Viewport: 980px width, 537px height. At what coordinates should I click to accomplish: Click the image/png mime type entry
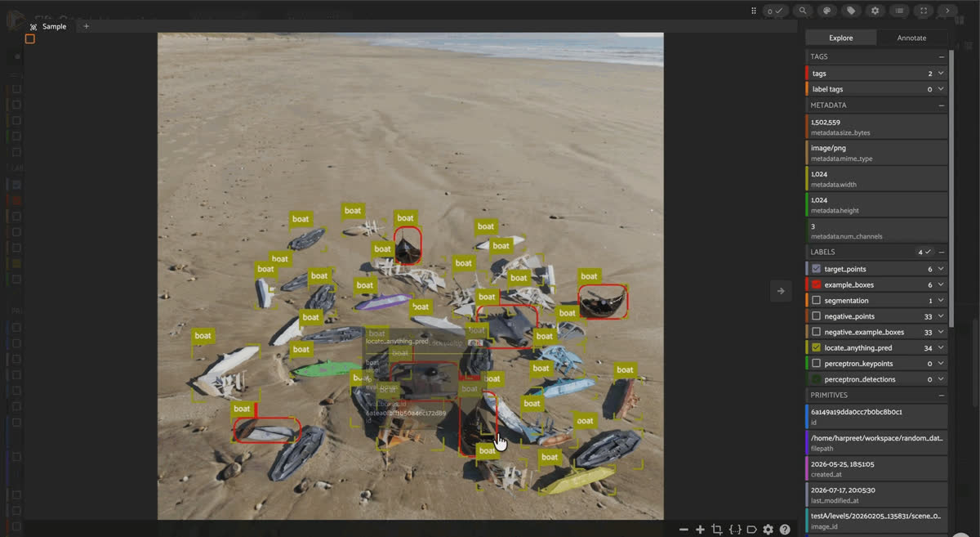click(877, 153)
